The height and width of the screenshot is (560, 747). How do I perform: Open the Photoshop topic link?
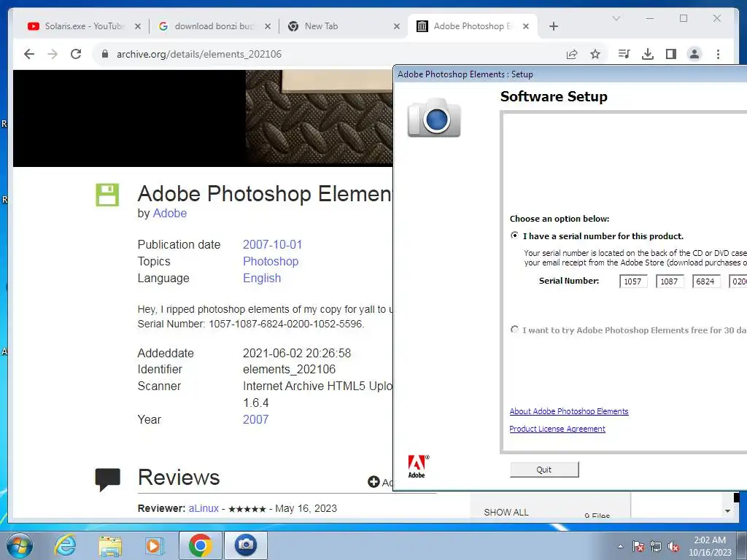(271, 261)
